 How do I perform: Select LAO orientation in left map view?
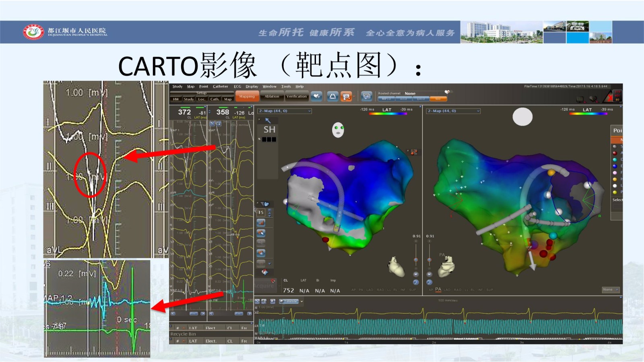(x=369, y=290)
